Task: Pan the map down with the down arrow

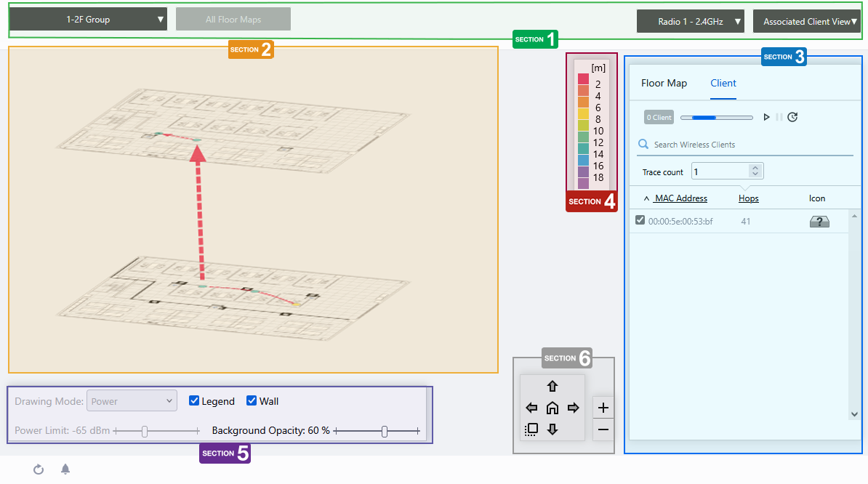Action: click(552, 429)
